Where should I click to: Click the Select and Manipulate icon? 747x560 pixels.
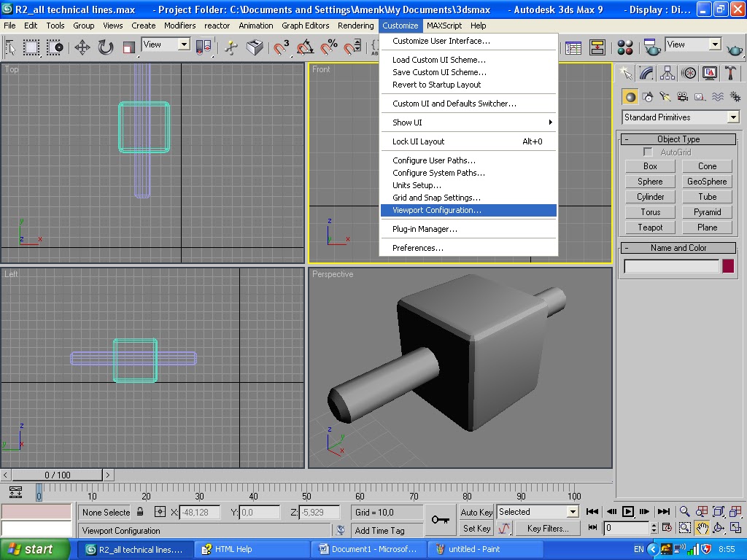tap(231, 47)
